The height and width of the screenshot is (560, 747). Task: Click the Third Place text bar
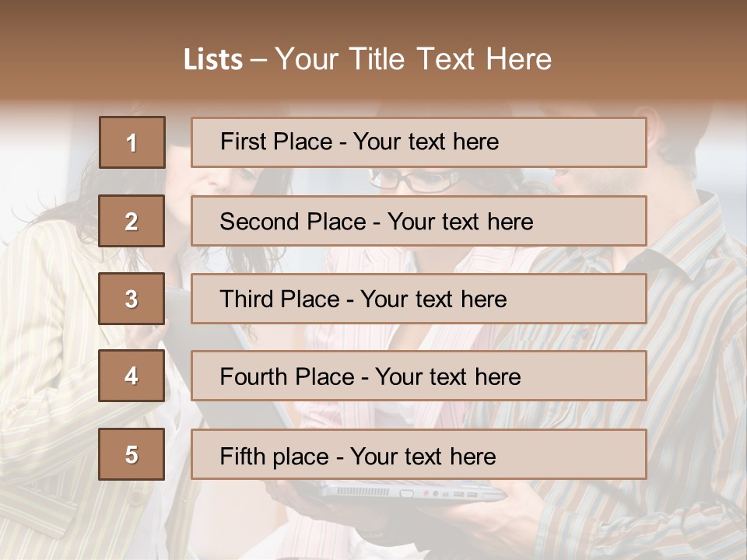click(419, 299)
